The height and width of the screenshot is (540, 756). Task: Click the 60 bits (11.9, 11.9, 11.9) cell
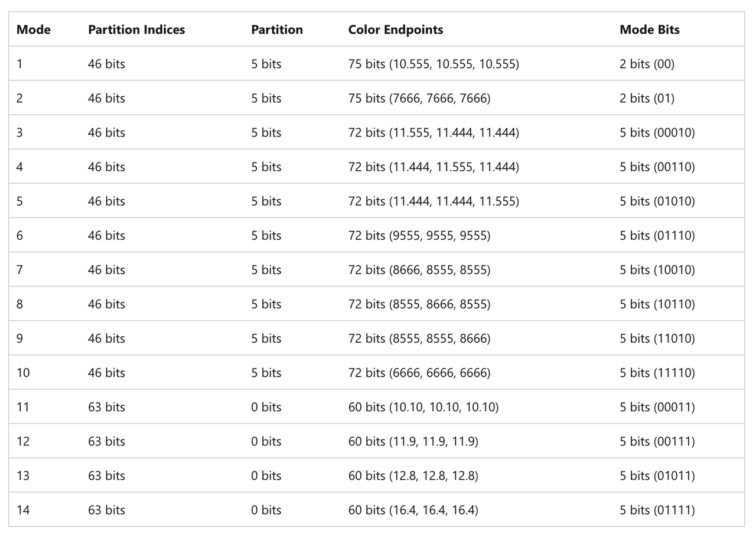point(413,441)
